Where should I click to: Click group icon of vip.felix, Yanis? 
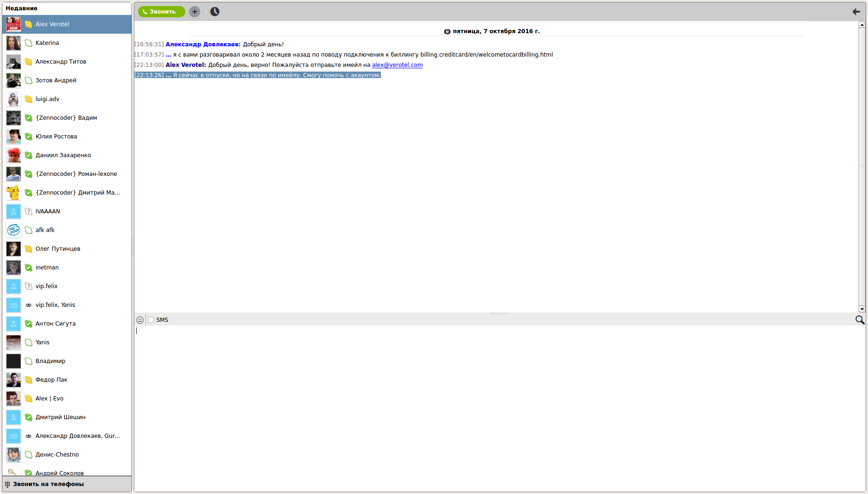pos(29,305)
